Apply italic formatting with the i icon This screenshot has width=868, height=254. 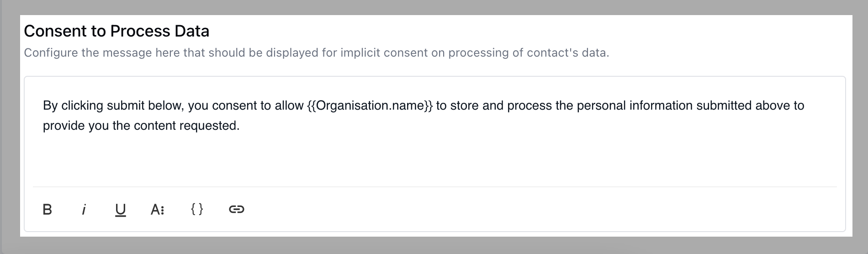click(84, 209)
